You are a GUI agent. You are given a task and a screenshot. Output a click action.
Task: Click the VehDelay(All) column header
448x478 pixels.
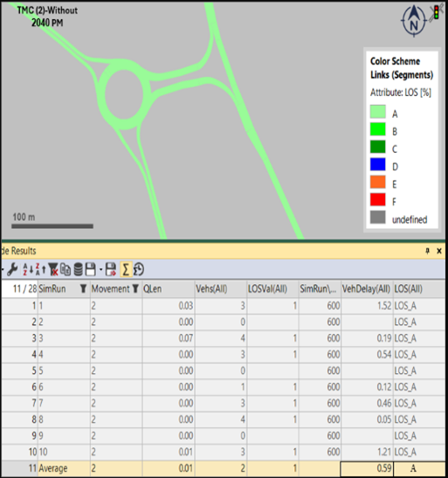(367, 288)
